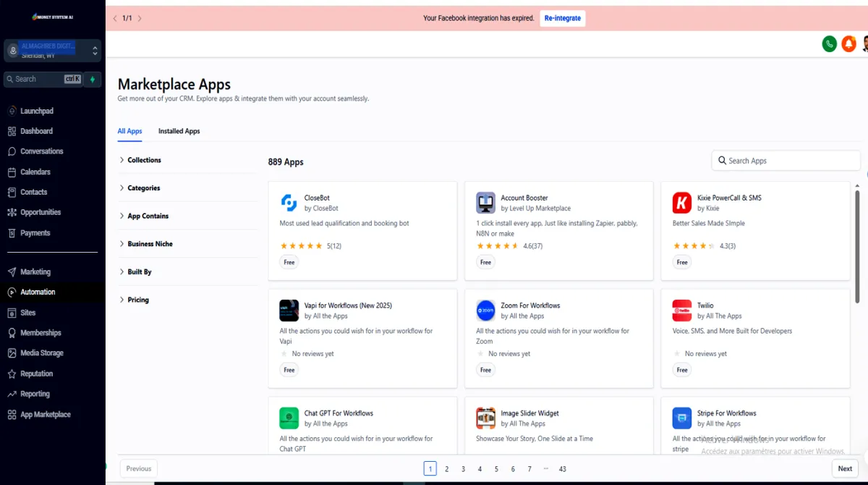Click the Re-integrate Facebook button
The height and width of the screenshot is (485, 868).
pos(563,18)
